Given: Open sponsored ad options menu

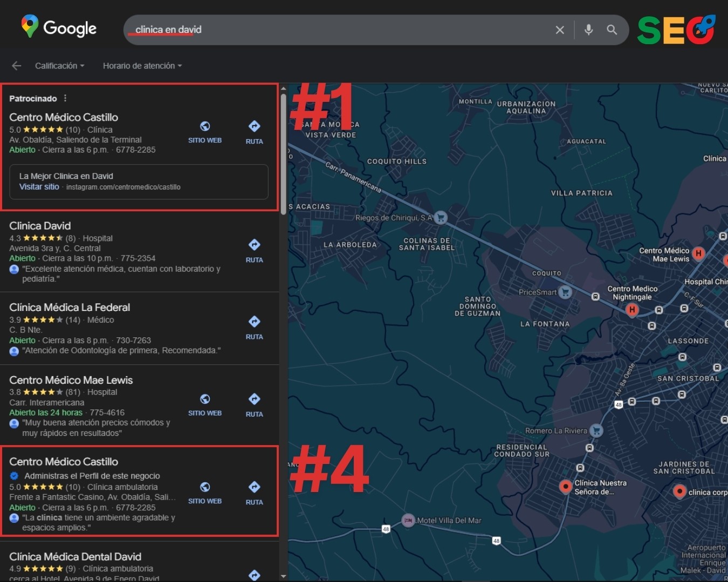Looking at the screenshot, I should [65, 98].
